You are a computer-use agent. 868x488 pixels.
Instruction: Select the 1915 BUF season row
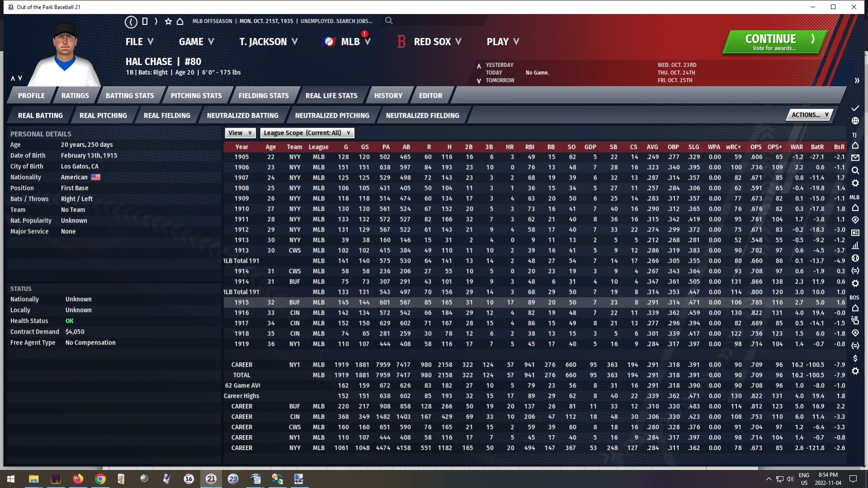click(x=535, y=302)
